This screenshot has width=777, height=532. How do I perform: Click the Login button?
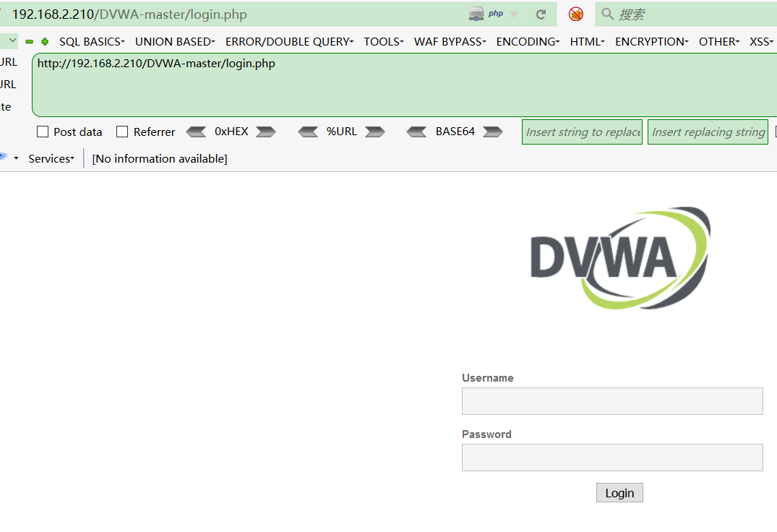(619, 493)
